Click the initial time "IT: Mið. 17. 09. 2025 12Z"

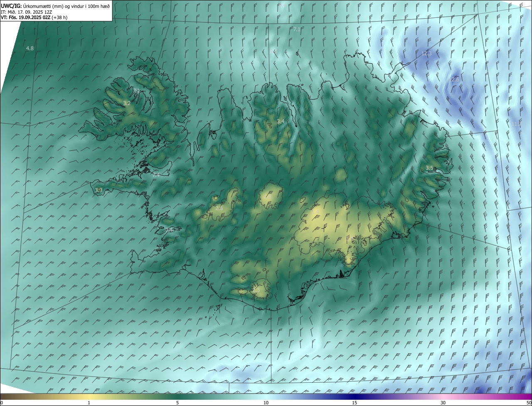click(26, 12)
